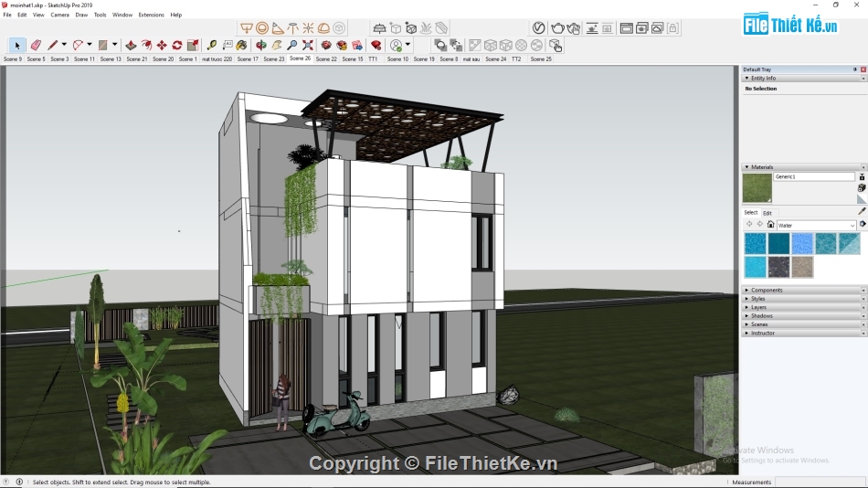This screenshot has width=868, height=488.
Task: Switch to the Scene 9 tab
Action: pos(13,58)
